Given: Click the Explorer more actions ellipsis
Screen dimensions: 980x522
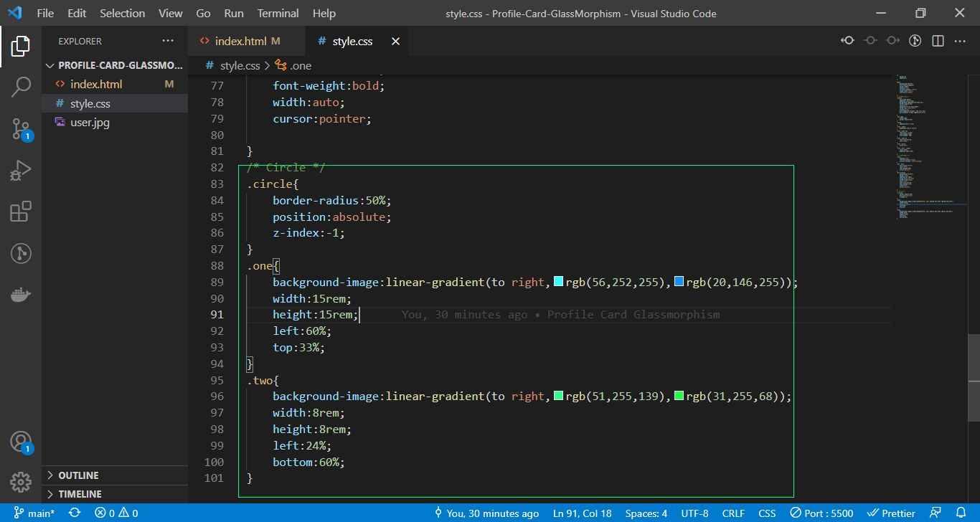Looking at the screenshot, I should click(x=168, y=41).
